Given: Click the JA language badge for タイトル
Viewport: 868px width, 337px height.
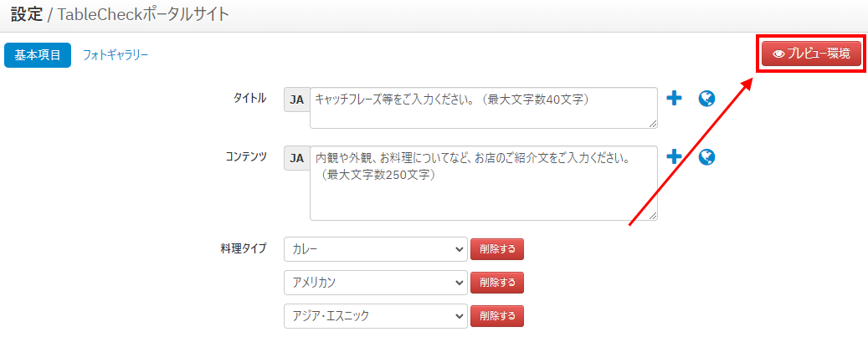Looking at the screenshot, I should click(x=296, y=99).
